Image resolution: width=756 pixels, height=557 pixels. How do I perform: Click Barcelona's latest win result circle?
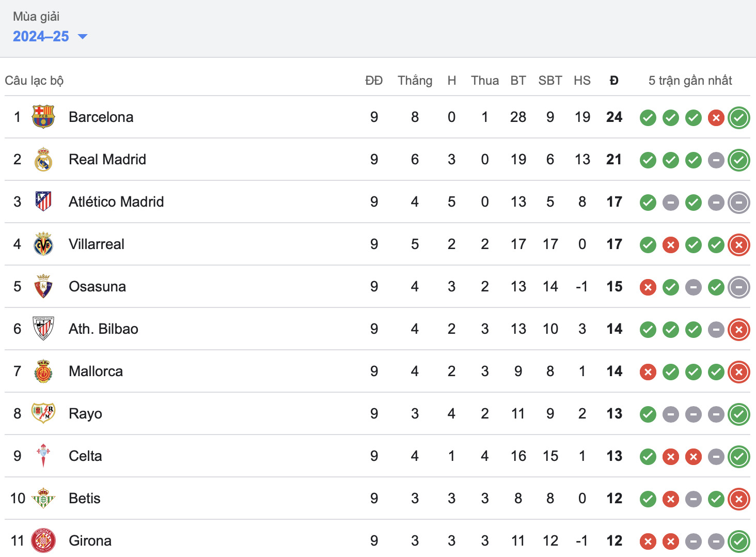[739, 118]
